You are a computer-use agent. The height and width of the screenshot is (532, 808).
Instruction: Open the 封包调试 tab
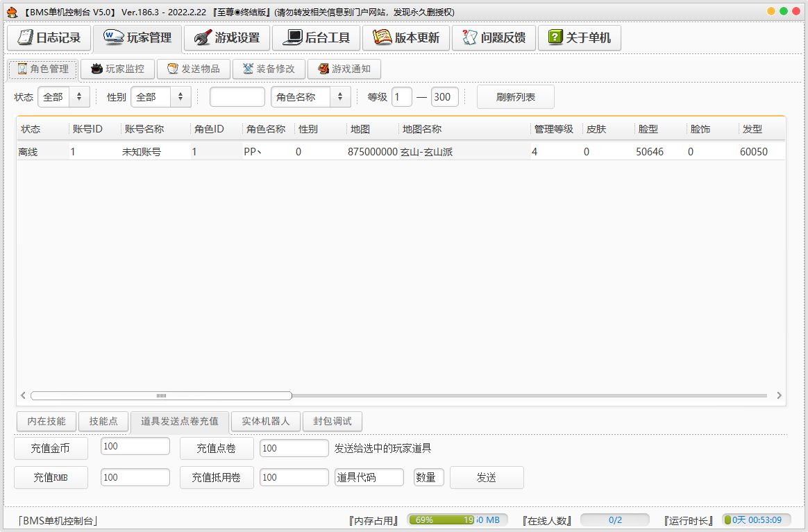point(333,421)
